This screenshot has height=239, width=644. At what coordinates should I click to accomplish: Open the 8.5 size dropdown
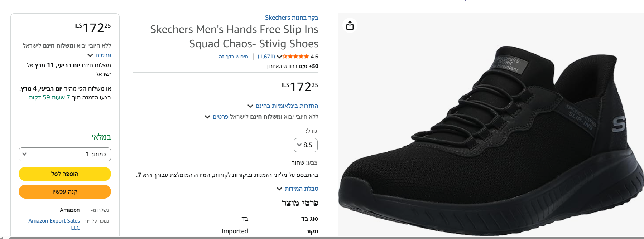306,145
